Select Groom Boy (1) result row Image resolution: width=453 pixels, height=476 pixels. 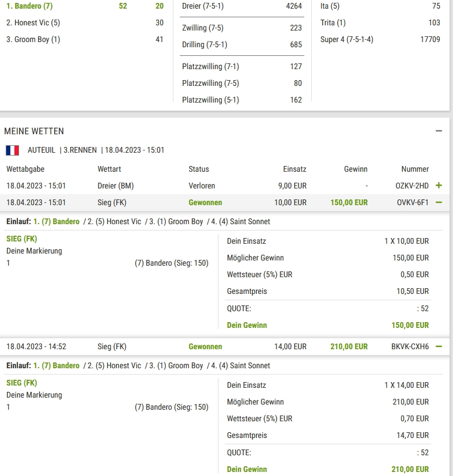85,39
